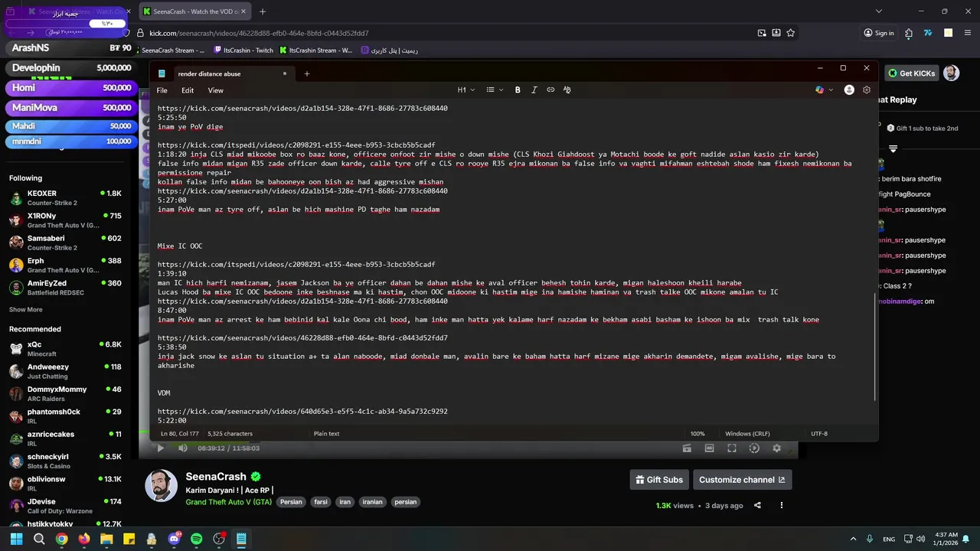Click Sign in in browser toolbar
The image size is (980, 551).
point(879,33)
